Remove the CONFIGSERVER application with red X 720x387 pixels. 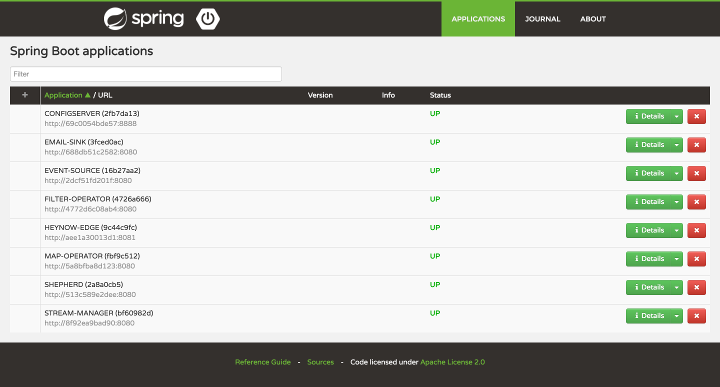tap(696, 117)
